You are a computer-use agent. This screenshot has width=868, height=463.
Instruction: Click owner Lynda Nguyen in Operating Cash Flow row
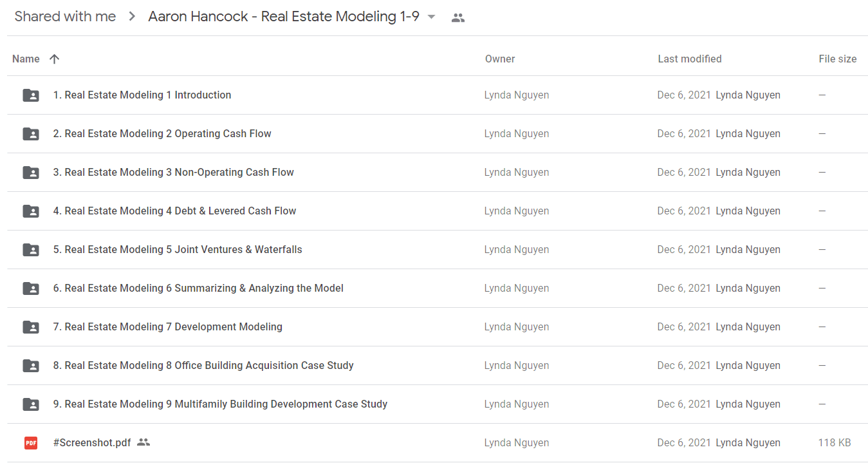(x=517, y=133)
